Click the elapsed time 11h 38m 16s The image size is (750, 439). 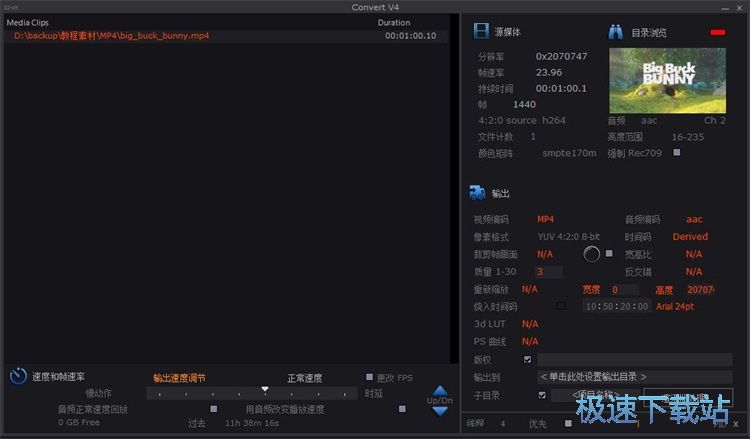[x=252, y=423]
